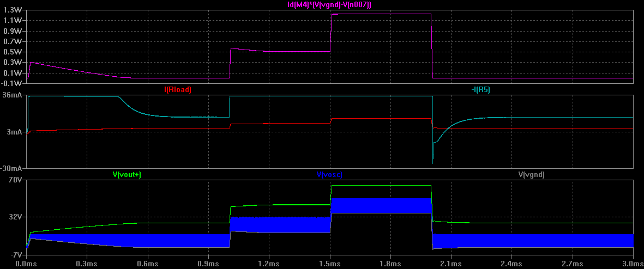Click the 2.4ms time axis label
This screenshot has height=269, width=644.
point(511,262)
